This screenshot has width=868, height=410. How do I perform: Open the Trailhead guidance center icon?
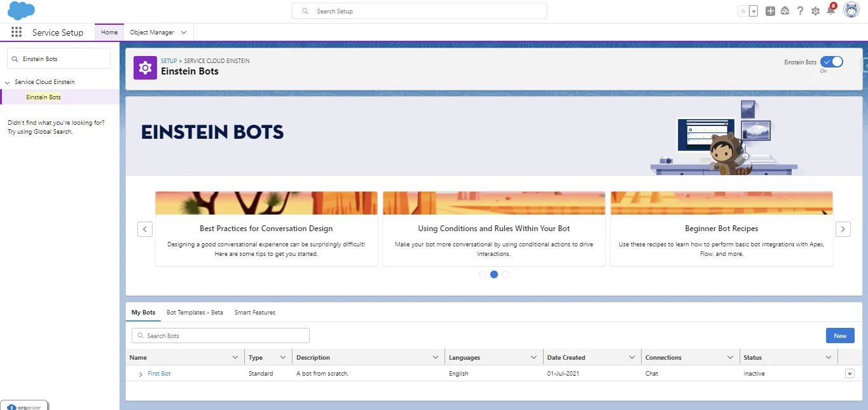(785, 11)
